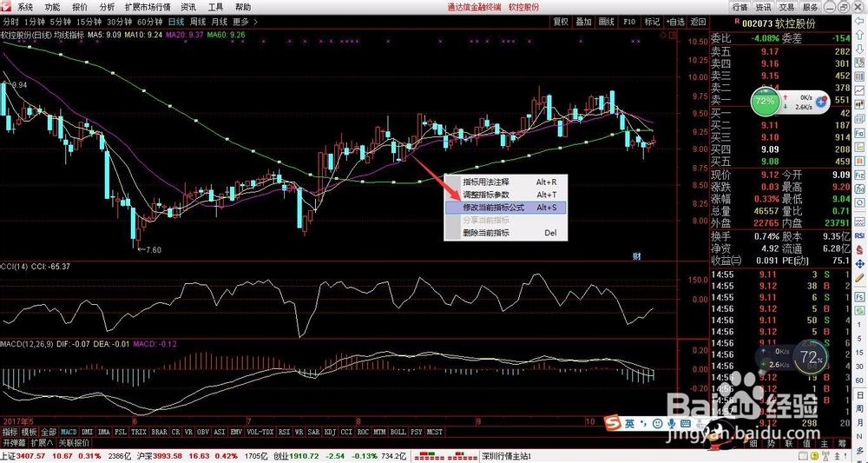868x463 pixels.
Task: Click the up arrow icon in right toolbar
Action: coord(859,35)
